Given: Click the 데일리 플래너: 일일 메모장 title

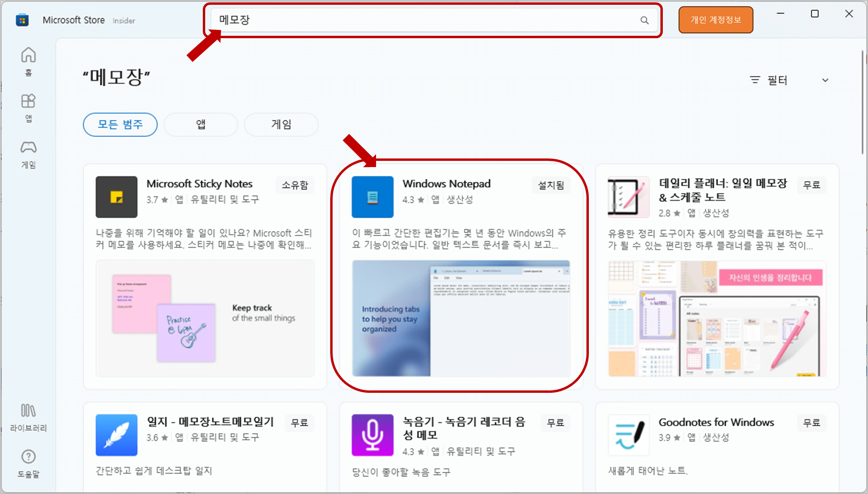Looking at the screenshot, I should pyautogui.click(x=723, y=190).
